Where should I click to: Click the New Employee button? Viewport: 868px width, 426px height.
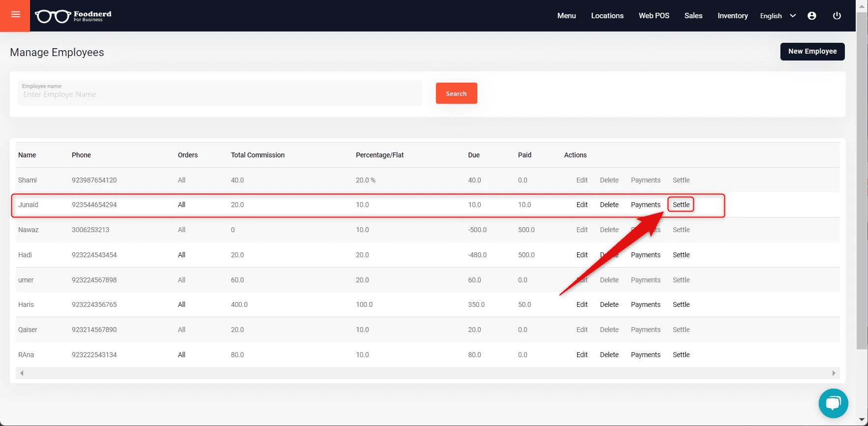coord(812,51)
